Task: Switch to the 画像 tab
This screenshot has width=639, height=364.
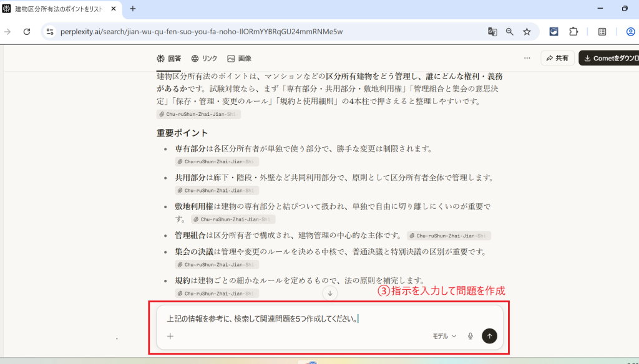Action: [239, 59]
